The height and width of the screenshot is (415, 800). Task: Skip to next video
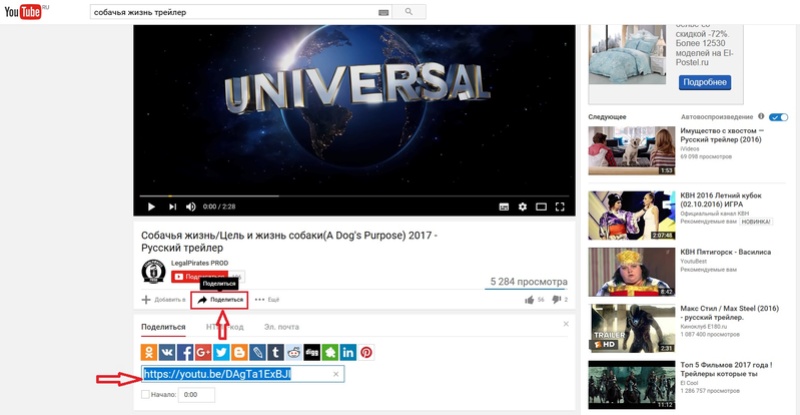pyautogui.click(x=172, y=207)
